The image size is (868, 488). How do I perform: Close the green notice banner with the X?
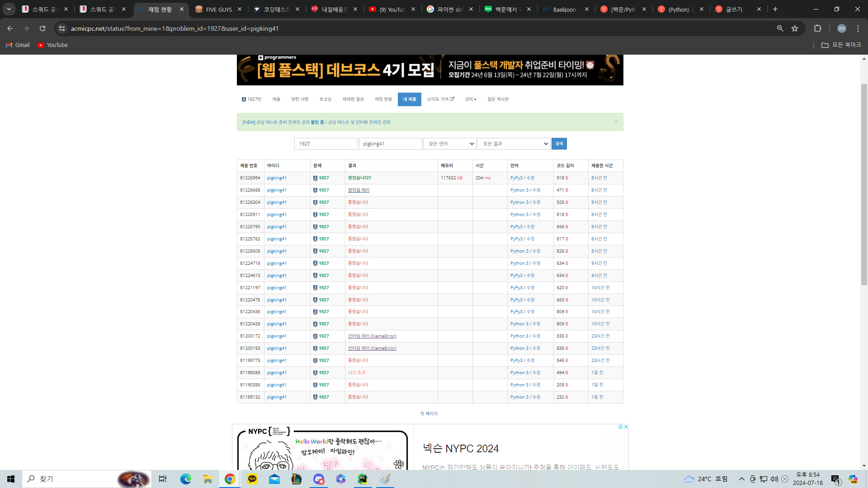[x=616, y=122]
